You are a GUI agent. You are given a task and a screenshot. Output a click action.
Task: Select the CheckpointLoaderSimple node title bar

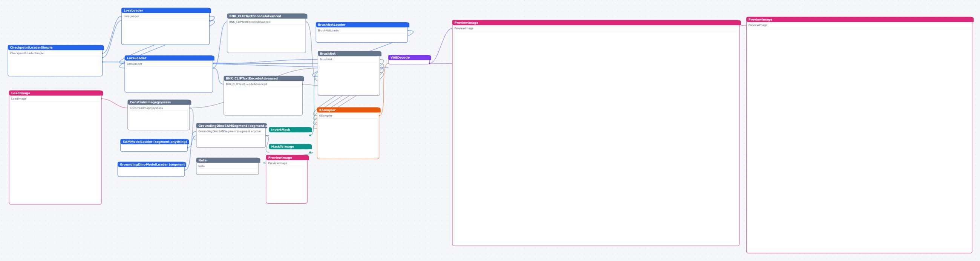pos(55,48)
